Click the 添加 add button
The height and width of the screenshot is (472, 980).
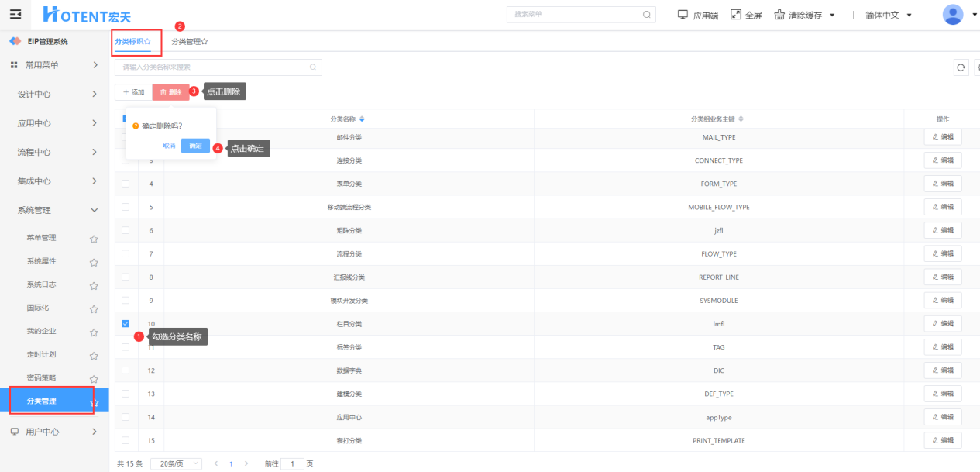pos(133,92)
